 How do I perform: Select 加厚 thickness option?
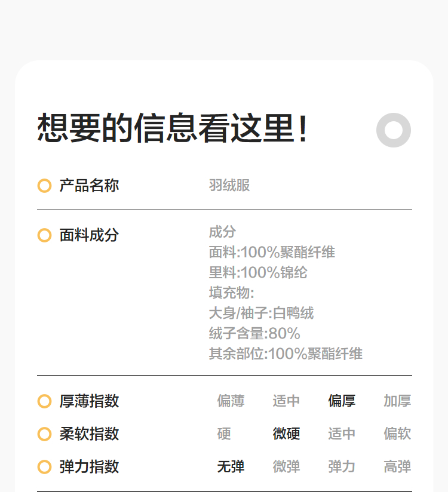(x=397, y=401)
